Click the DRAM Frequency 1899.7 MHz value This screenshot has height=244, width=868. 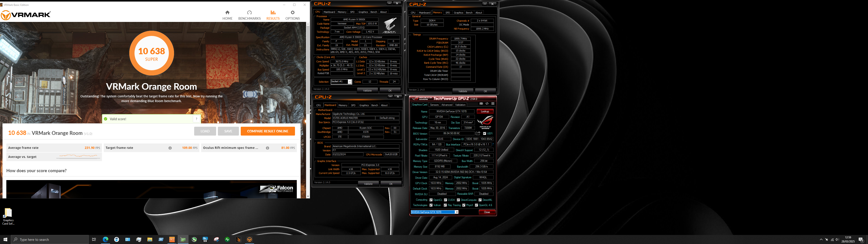click(x=460, y=39)
